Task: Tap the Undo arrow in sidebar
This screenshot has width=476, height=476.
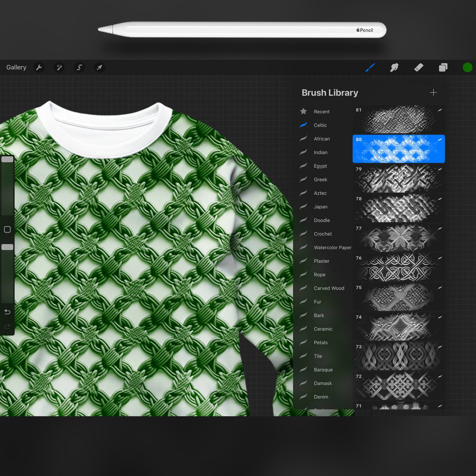Action: tap(7, 312)
